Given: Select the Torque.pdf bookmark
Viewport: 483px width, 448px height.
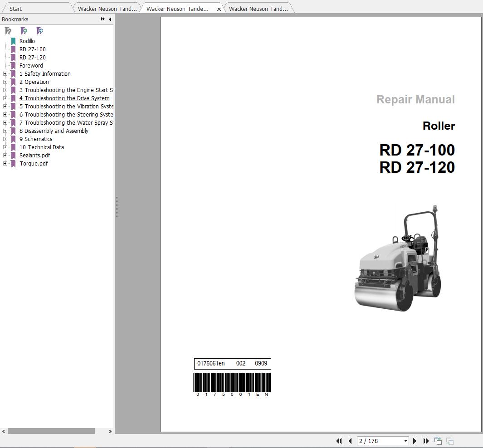Looking at the screenshot, I should pyautogui.click(x=34, y=163).
